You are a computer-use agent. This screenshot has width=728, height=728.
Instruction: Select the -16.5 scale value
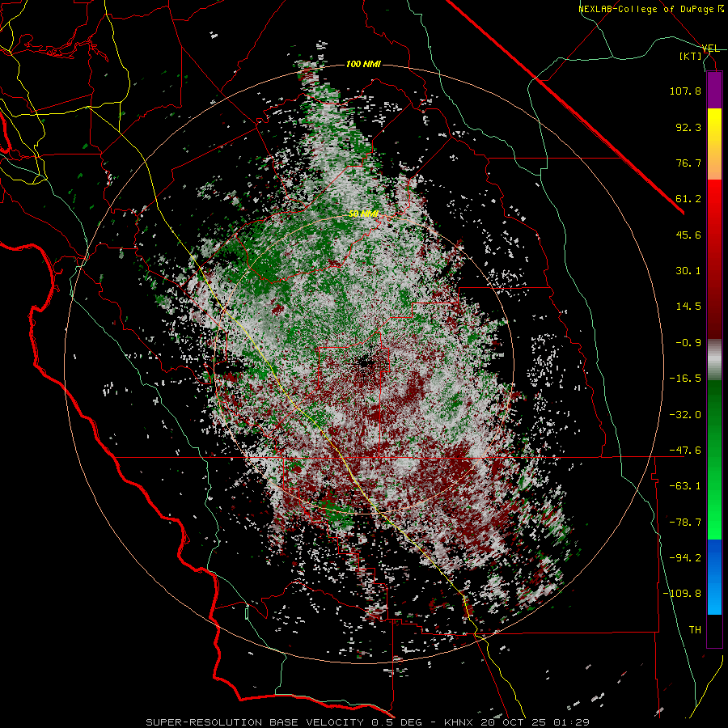click(x=685, y=379)
